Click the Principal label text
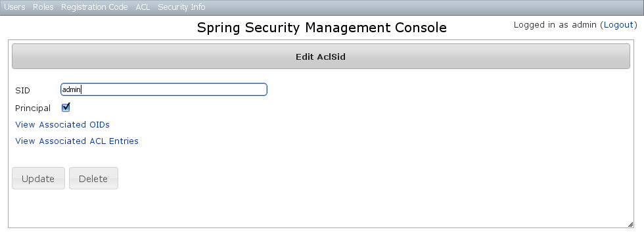 coord(33,108)
